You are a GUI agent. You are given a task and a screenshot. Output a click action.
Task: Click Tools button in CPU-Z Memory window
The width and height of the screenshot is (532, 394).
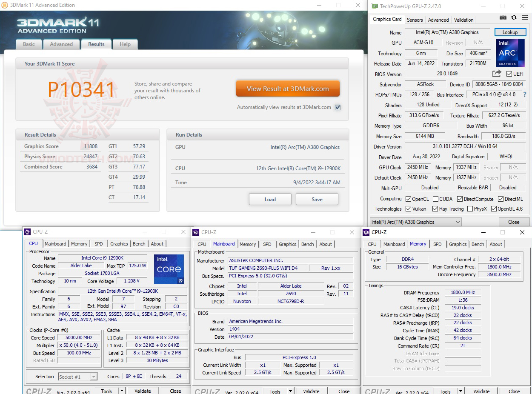tap(445, 391)
